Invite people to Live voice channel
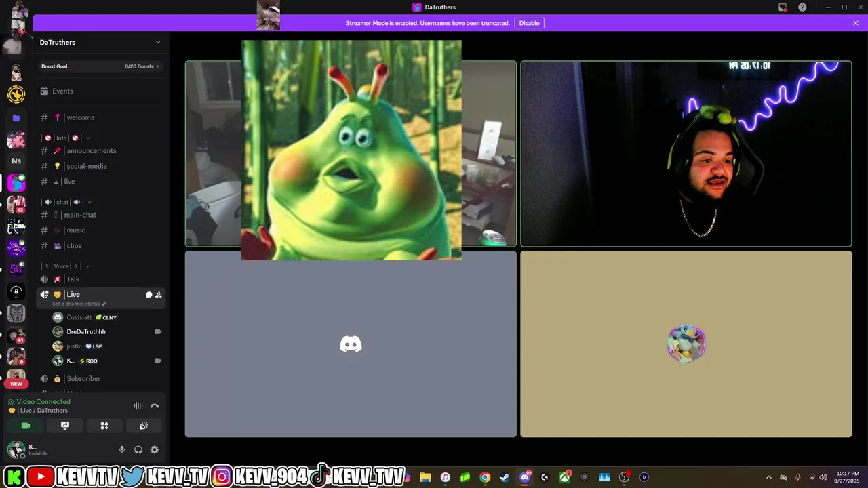This screenshot has width=868, height=488. [x=158, y=295]
